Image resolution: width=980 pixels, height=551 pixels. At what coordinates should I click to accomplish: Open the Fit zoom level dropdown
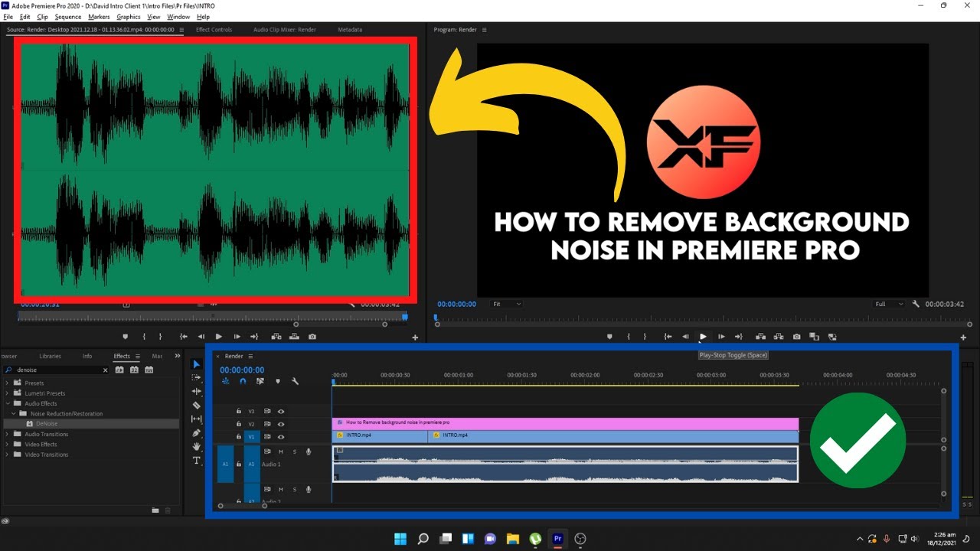(x=507, y=304)
